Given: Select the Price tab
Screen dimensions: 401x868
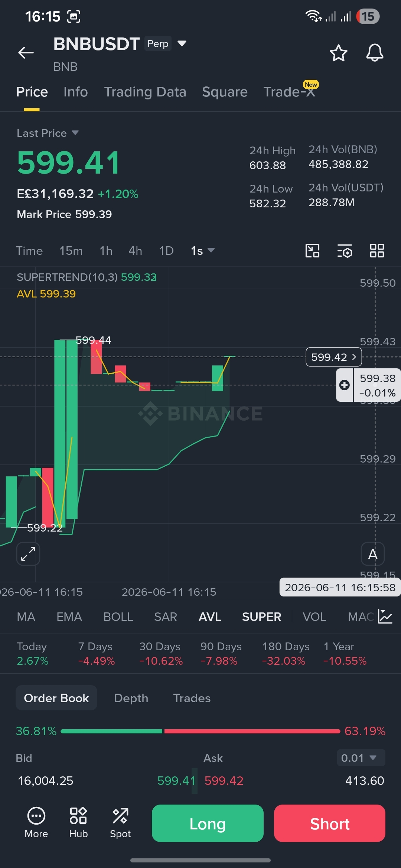Looking at the screenshot, I should pos(32,92).
